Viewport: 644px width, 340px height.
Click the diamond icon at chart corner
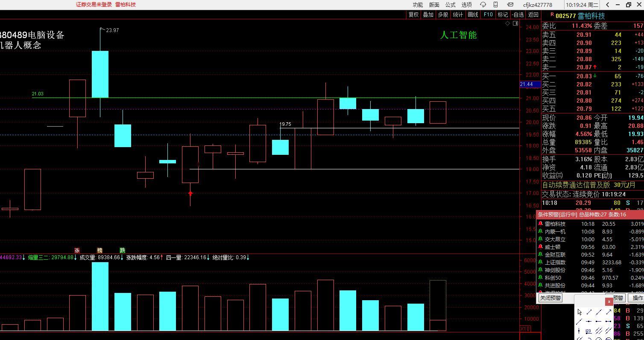(508, 24)
